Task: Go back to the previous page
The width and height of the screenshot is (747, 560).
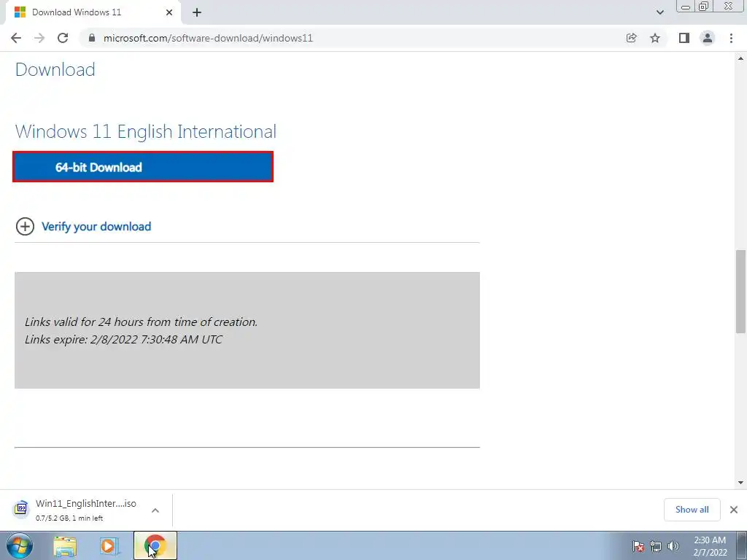Action: click(x=16, y=38)
